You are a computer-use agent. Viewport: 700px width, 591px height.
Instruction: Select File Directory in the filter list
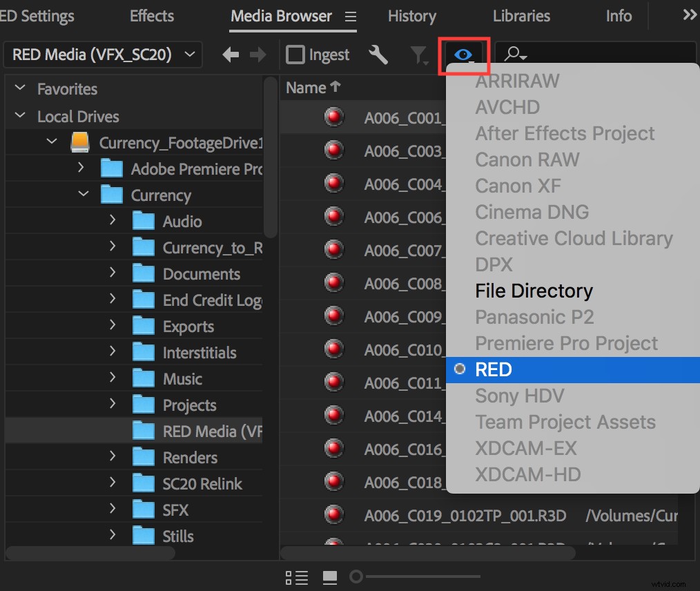click(x=533, y=291)
